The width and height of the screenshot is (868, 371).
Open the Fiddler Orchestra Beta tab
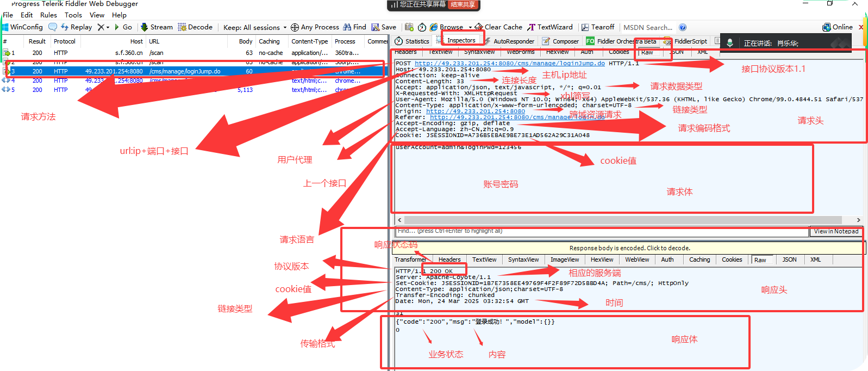pyautogui.click(x=621, y=41)
